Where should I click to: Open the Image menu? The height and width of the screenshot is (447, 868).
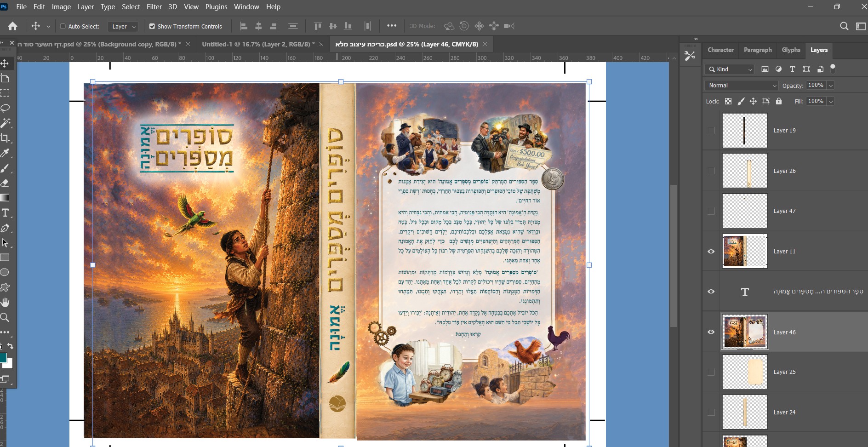[x=61, y=7]
